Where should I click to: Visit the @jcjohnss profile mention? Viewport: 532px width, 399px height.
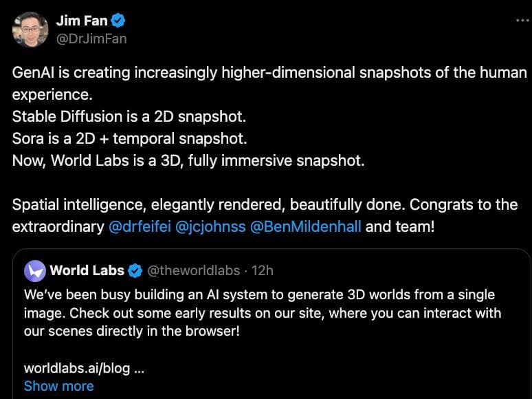click(x=210, y=226)
